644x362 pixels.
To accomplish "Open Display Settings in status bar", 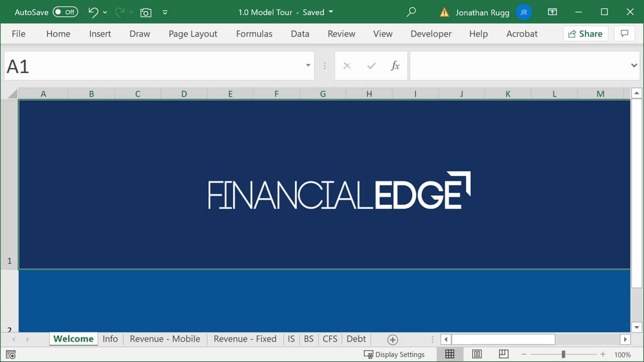I will (x=394, y=354).
